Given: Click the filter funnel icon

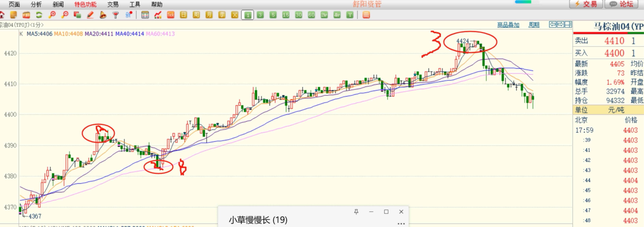Looking at the screenshot, I should [x=116, y=15].
